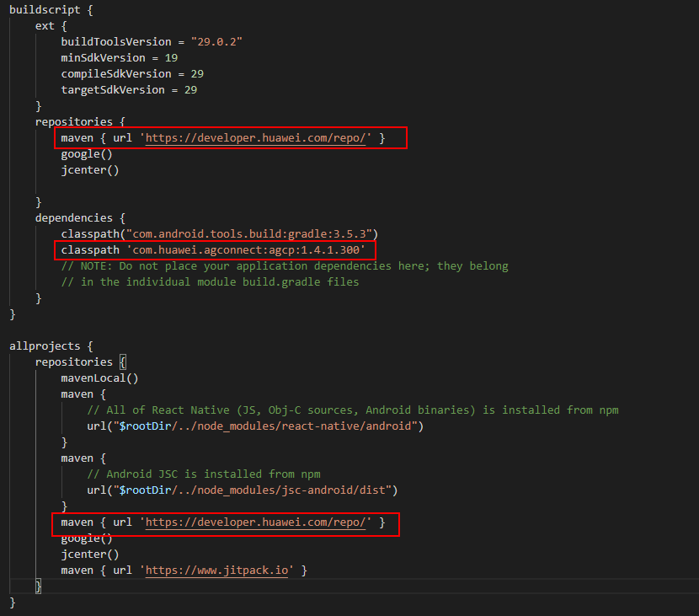Open the jitpack.io URL link
Image resolution: width=699 pixels, height=616 pixels.
coord(216,570)
